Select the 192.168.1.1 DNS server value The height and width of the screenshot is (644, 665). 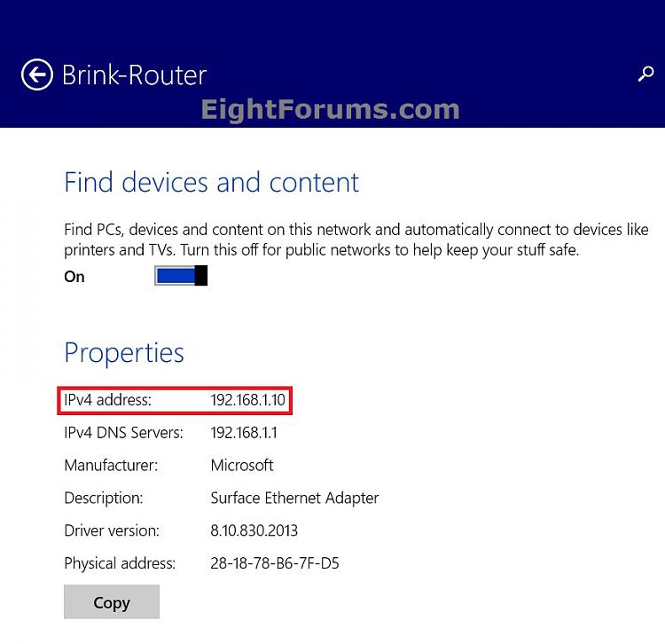pos(244,432)
